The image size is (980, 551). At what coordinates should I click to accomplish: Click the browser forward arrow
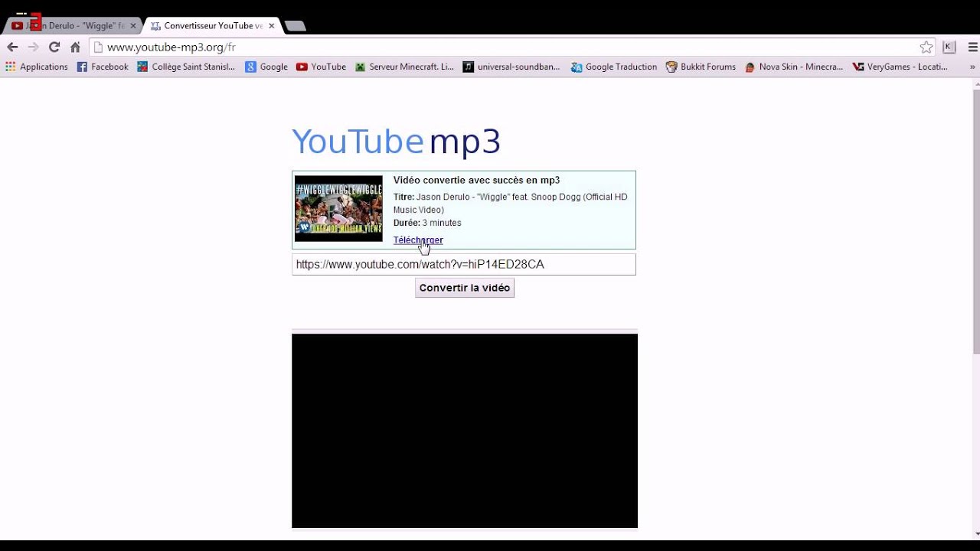pos(33,47)
